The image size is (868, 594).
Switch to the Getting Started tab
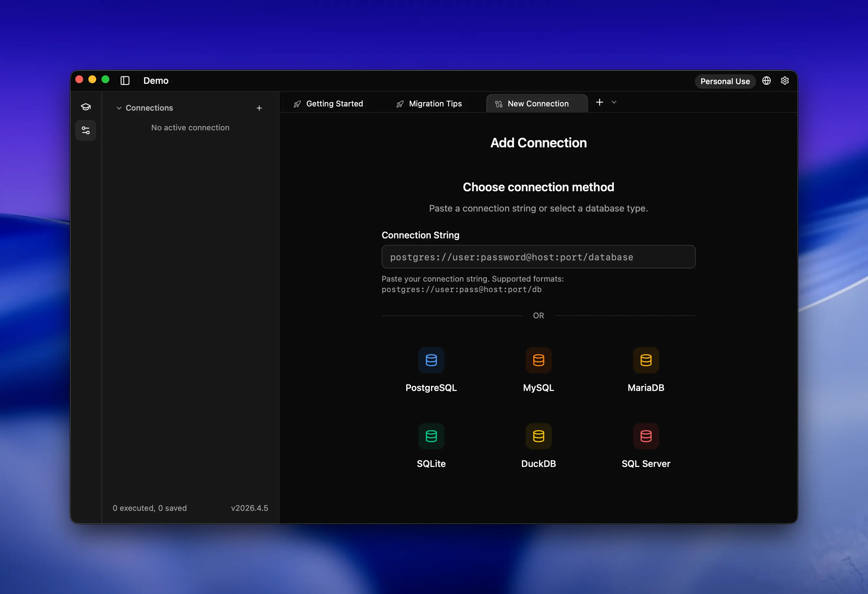tap(328, 103)
